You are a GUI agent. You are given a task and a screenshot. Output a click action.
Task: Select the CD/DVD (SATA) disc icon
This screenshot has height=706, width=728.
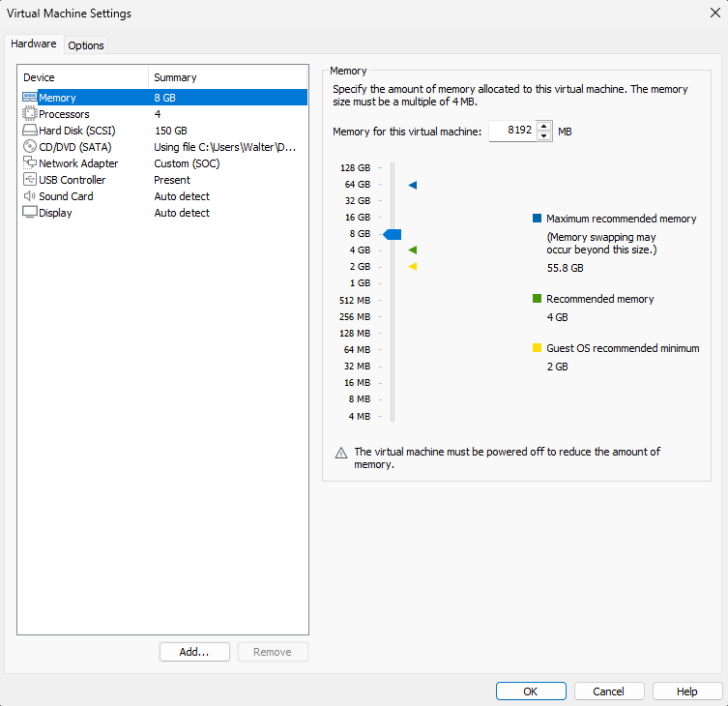coord(29,147)
